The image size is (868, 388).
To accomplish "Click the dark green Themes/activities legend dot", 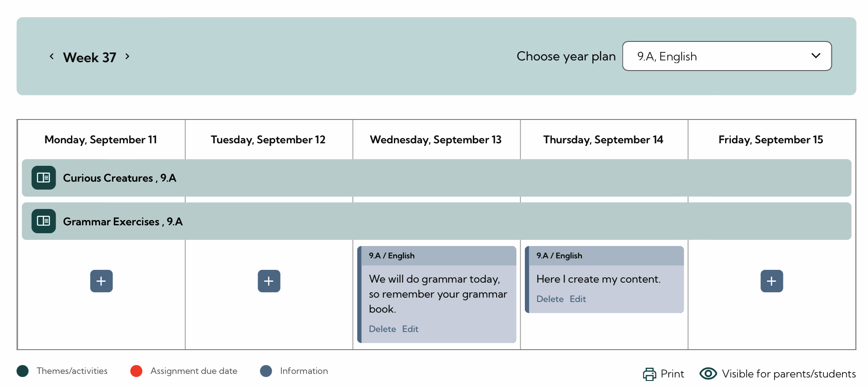I will tap(22, 371).
